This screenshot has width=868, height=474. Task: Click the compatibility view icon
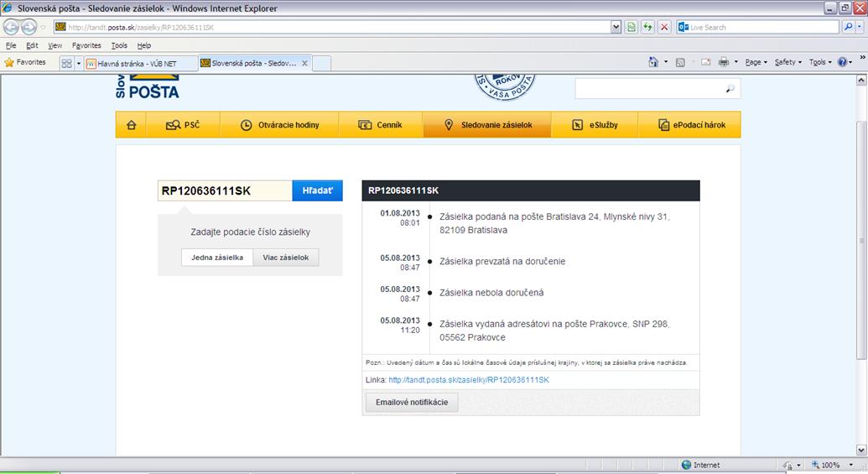tap(631, 27)
